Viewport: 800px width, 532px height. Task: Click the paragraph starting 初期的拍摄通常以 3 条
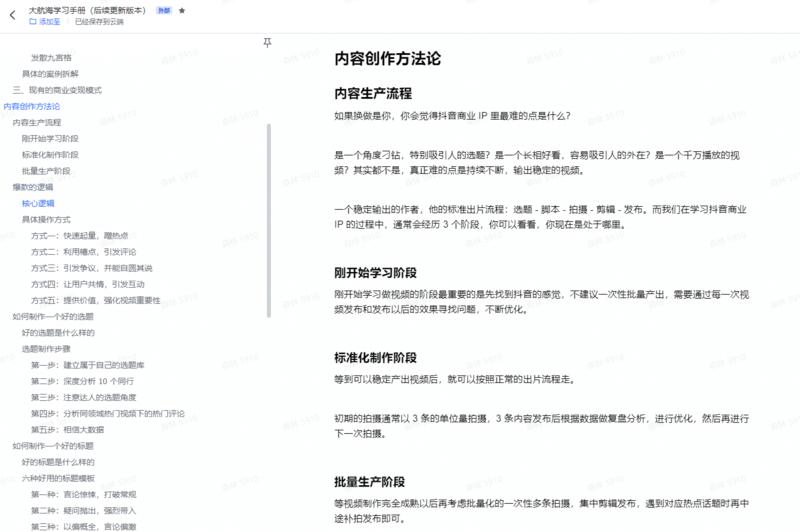(x=542, y=426)
